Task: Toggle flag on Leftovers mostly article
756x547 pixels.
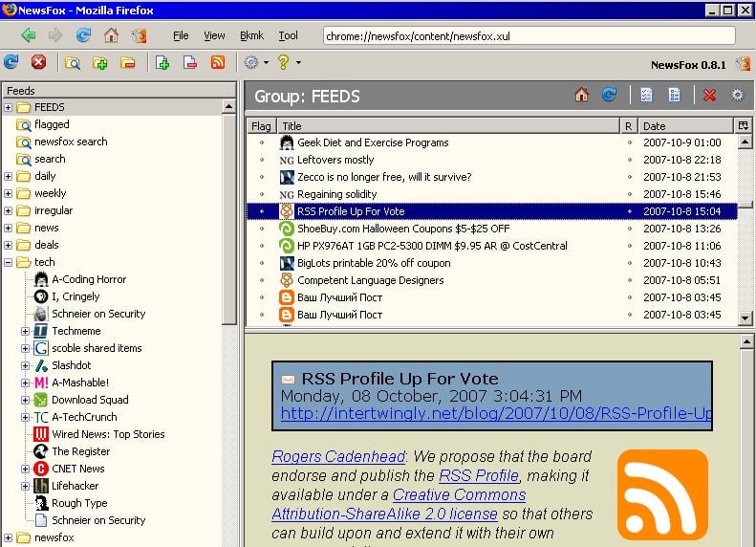Action: [x=262, y=160]
